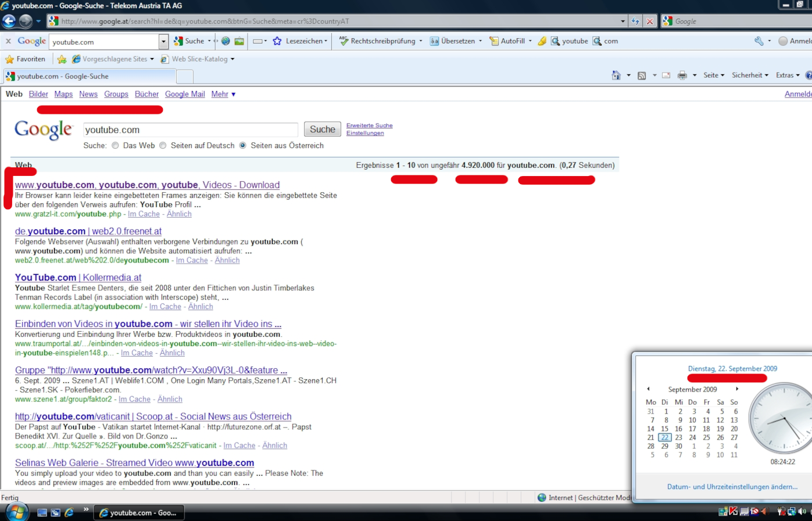Open the Maps search tab
812x521 pixels.
pos(63,94)
